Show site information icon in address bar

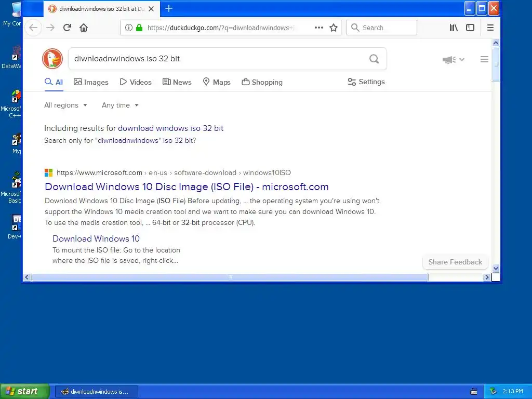[x=129, y=28]
